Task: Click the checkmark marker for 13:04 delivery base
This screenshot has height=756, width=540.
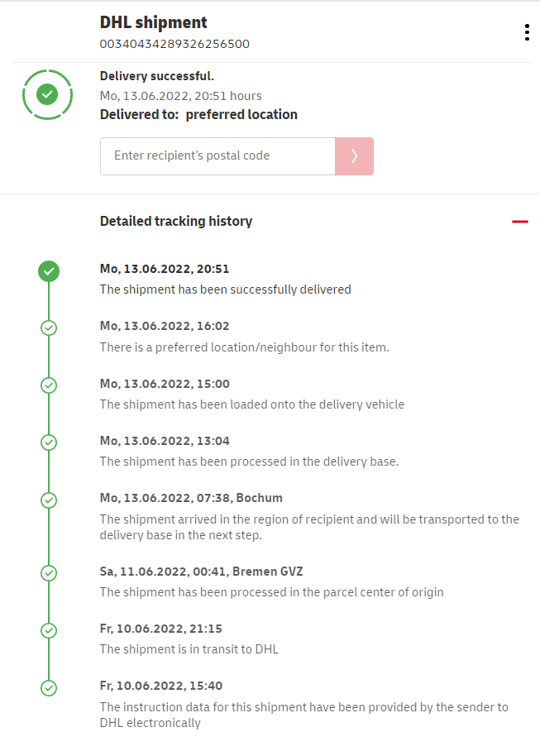Action: [x=49, y=443]
